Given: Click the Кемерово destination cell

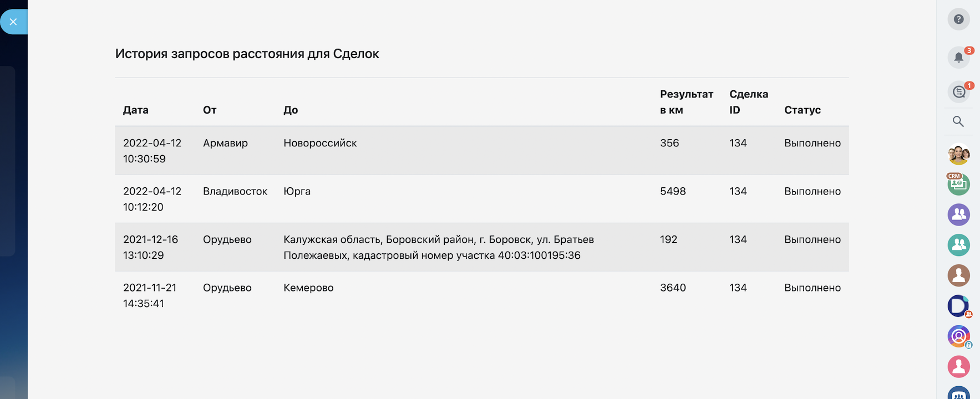Looking at the screenshot, I should tap(308, 288).
